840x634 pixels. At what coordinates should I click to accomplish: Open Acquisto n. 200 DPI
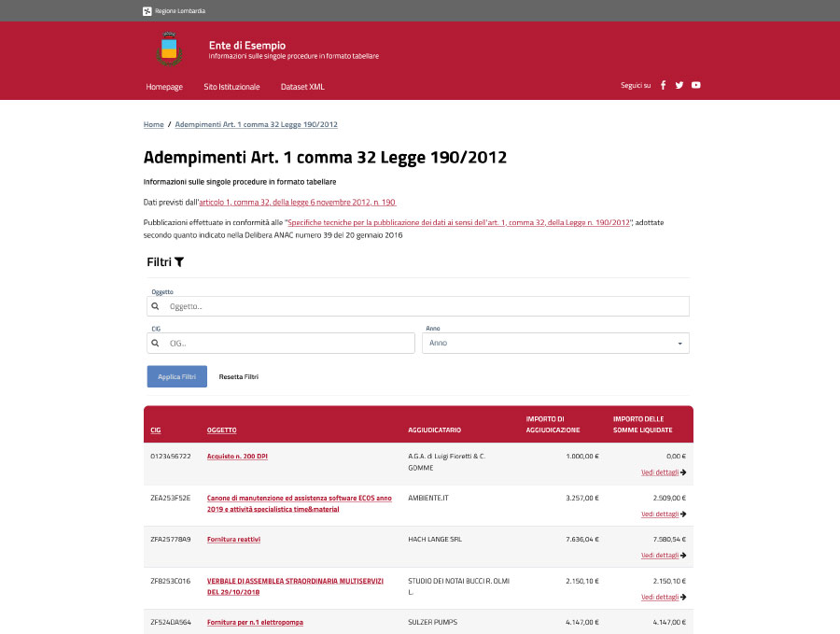pos(237,456)
